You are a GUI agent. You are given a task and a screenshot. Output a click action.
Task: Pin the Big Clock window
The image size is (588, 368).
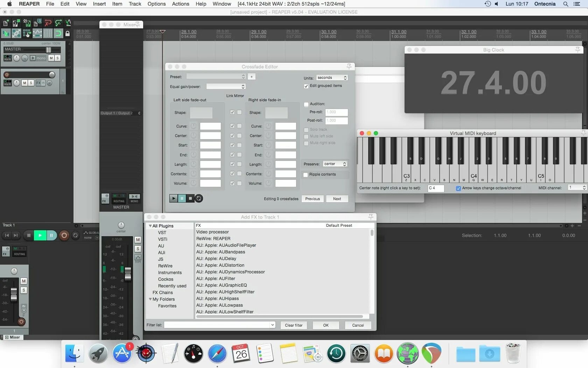pyautogui.click(x=577, y=50)
